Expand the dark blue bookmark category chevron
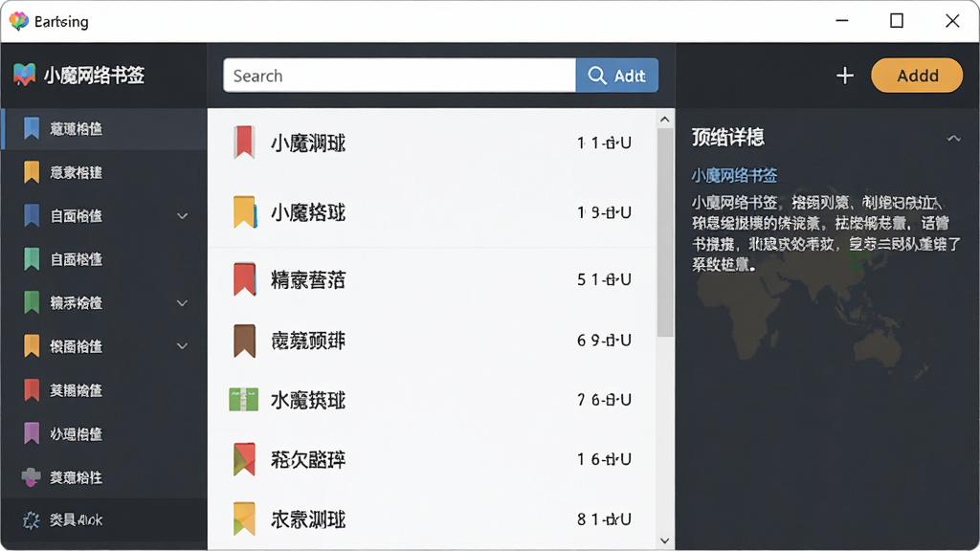 [182, 216]
